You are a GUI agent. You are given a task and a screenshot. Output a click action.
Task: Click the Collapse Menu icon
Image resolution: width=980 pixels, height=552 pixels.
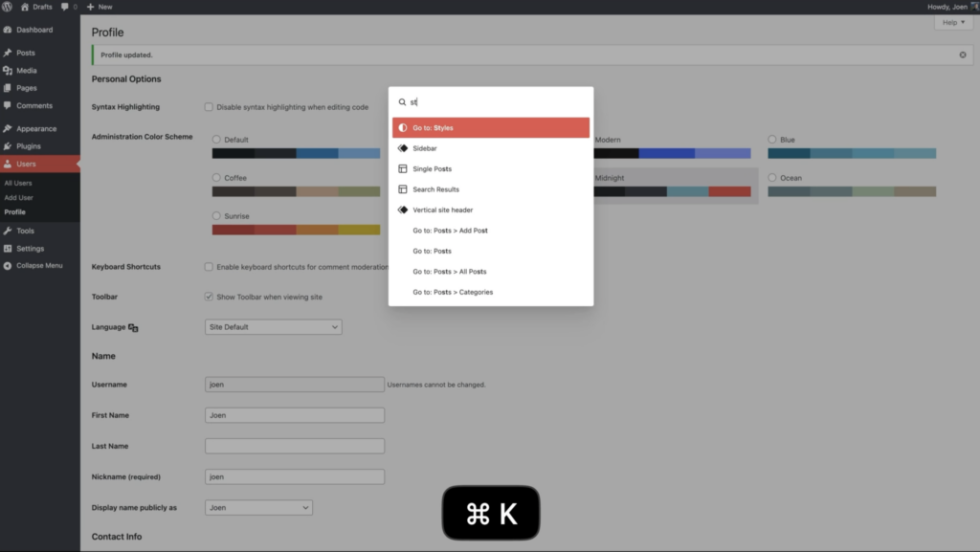[x=8, y=266]
